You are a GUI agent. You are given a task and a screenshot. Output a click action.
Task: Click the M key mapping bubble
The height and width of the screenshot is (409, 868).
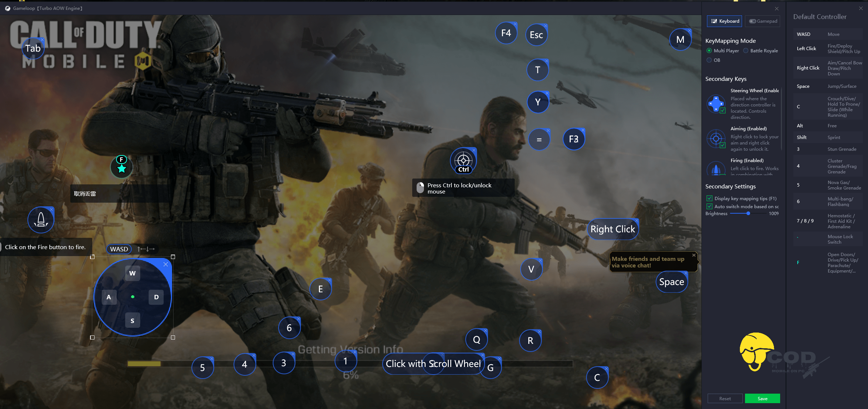tap(680, 40)
